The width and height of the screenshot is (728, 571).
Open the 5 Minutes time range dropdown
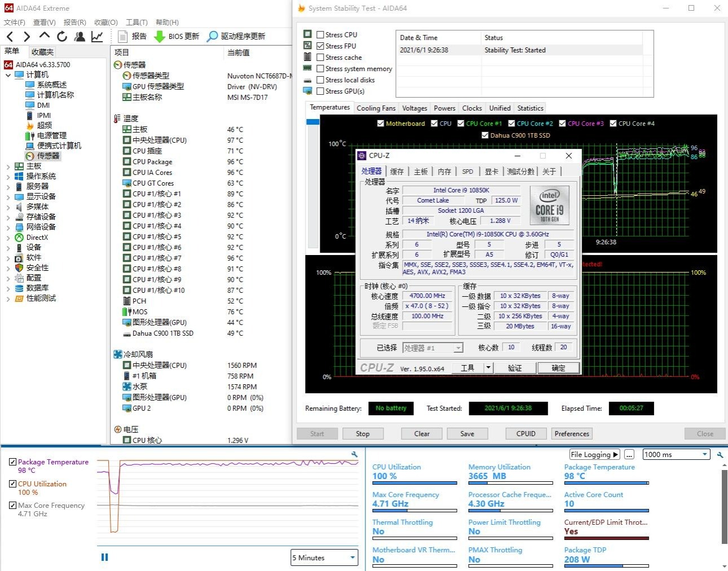[324, 557]
